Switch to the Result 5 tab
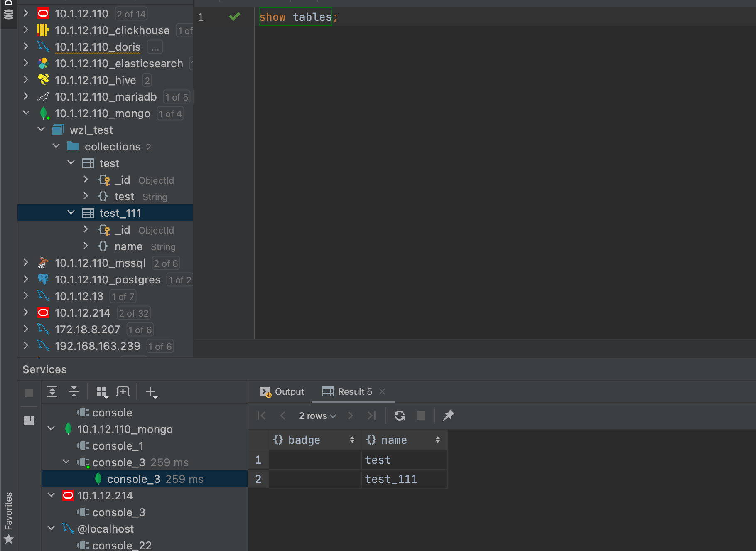 (x=354, y=391)
